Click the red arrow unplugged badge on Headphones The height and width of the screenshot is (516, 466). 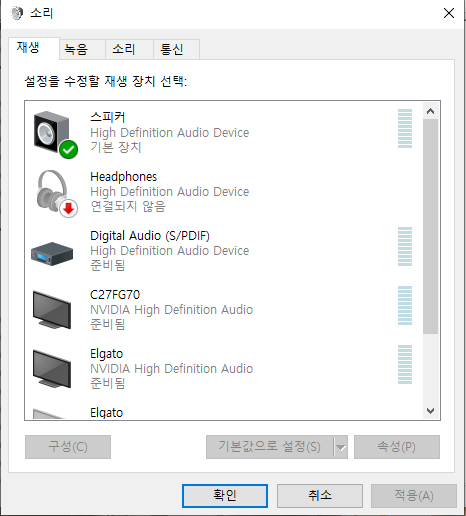click(x=69, y=209)
